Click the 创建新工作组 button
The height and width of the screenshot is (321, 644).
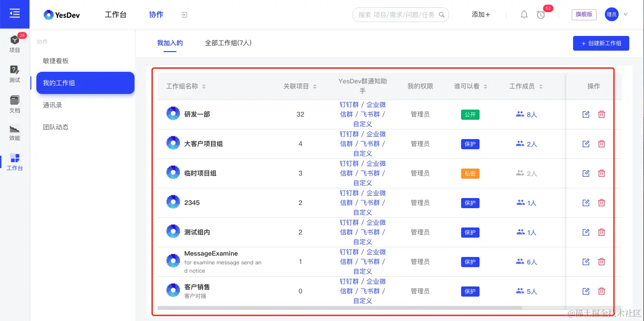point(601,43)
